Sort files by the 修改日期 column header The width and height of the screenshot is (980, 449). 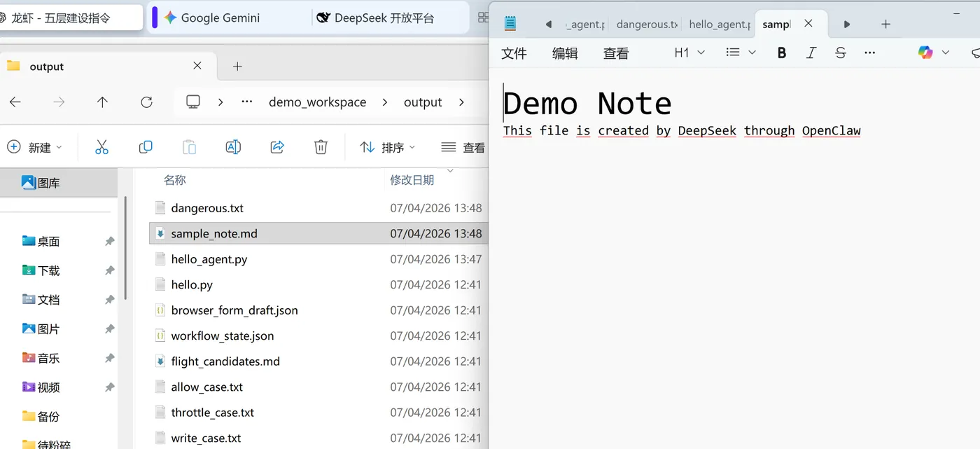point(412,180)
